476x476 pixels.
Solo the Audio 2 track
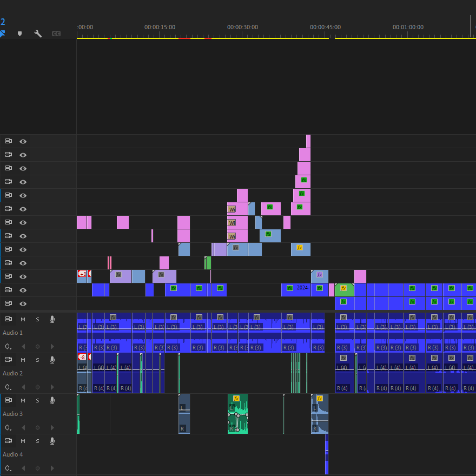38,360
